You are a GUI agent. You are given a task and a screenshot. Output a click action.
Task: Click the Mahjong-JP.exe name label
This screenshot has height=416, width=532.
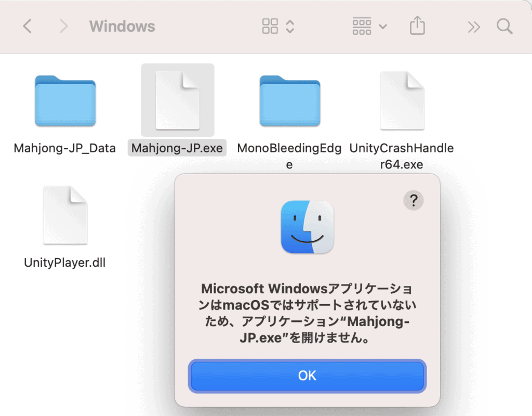click(177, 148)
